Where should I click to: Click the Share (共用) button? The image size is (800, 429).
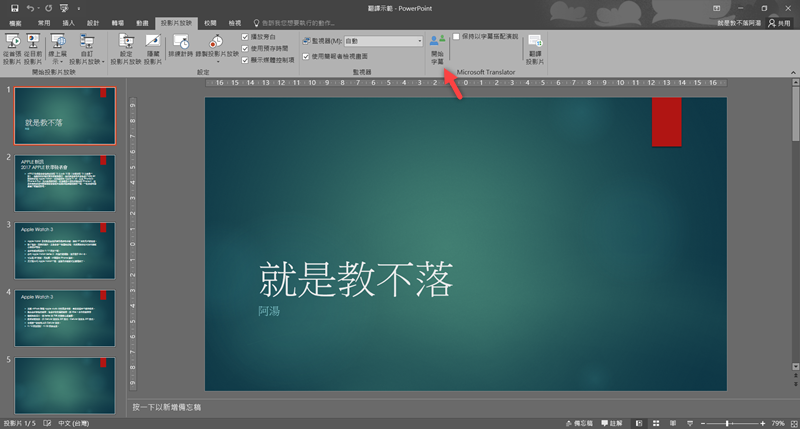point(780,23)
